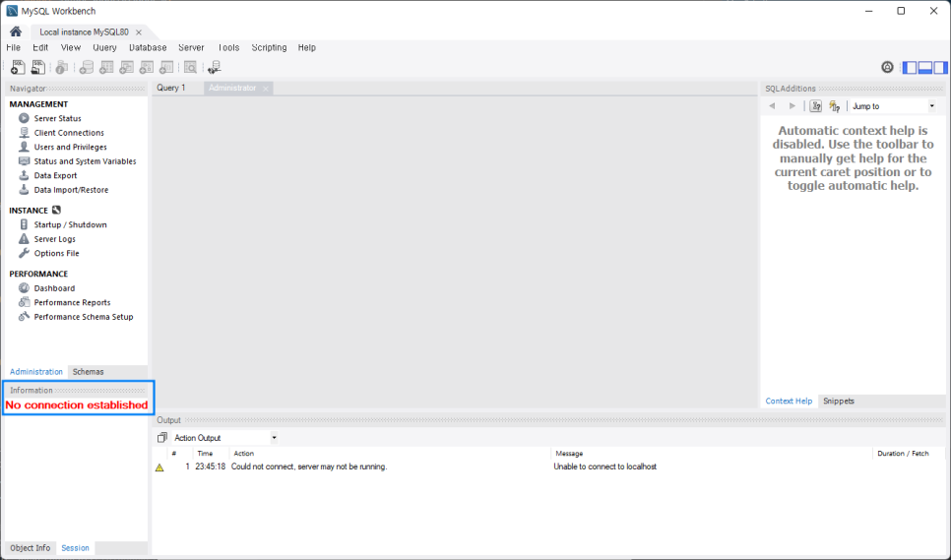Click the Dashboard gauge icon

click(24, 288)
